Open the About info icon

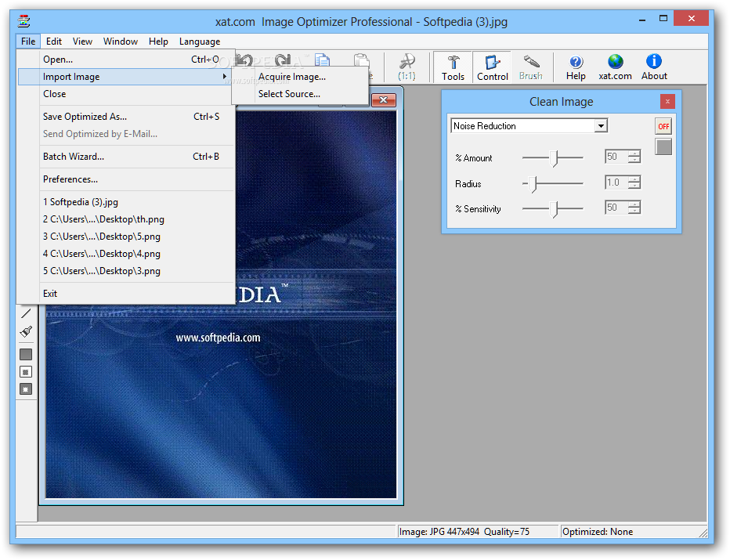(654, 67)
